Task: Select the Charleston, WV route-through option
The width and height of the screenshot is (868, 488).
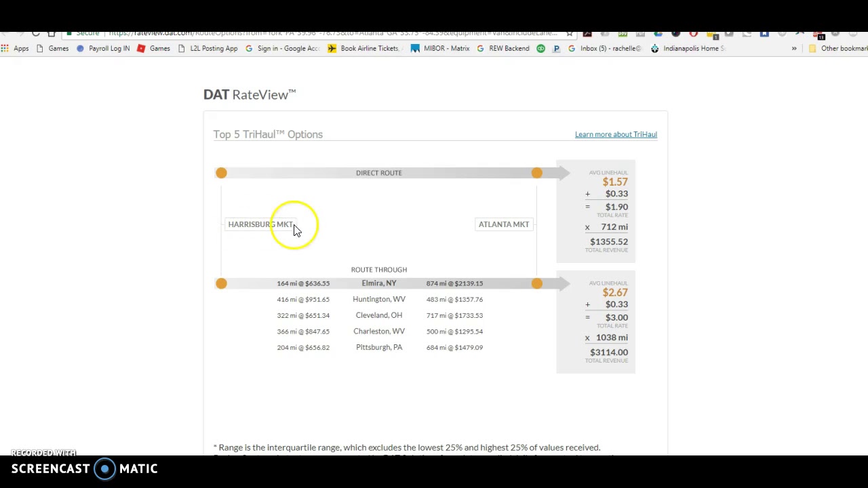Action: point(379,331)
